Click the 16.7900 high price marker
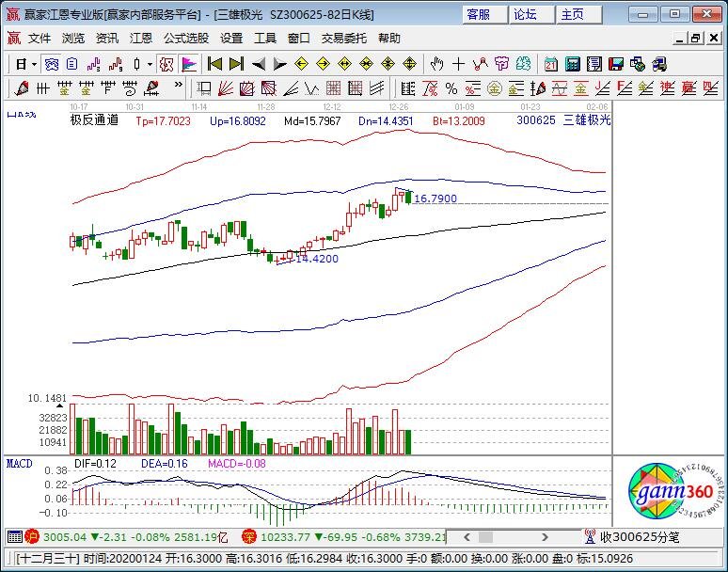728x572 pixels. click(435, 199)
